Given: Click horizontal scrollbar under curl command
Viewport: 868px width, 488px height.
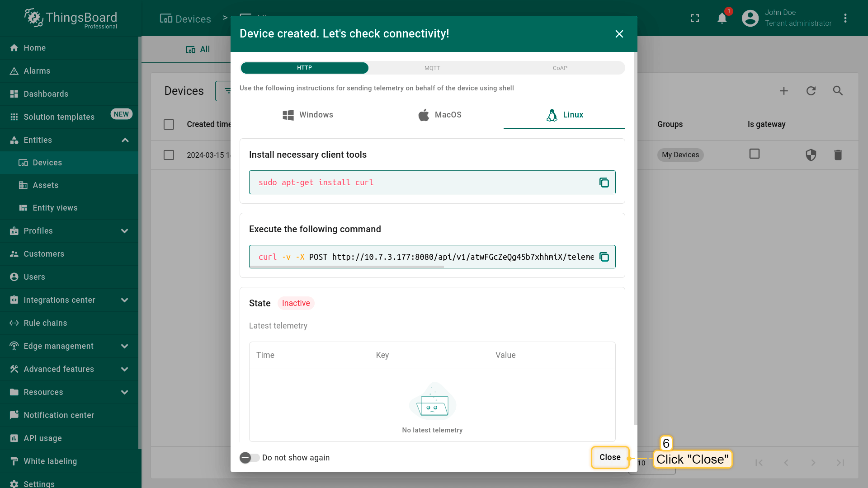Looking at the screenshot, I should coord(347,267).
